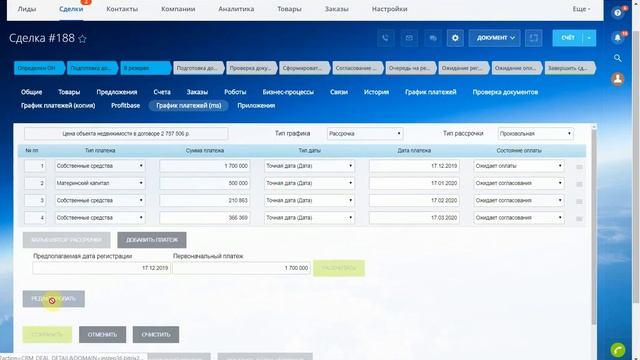Screen dimensions: 640x360
Task: Click the Предполагаемая дата регистрации field
Action: pos(101,268)
